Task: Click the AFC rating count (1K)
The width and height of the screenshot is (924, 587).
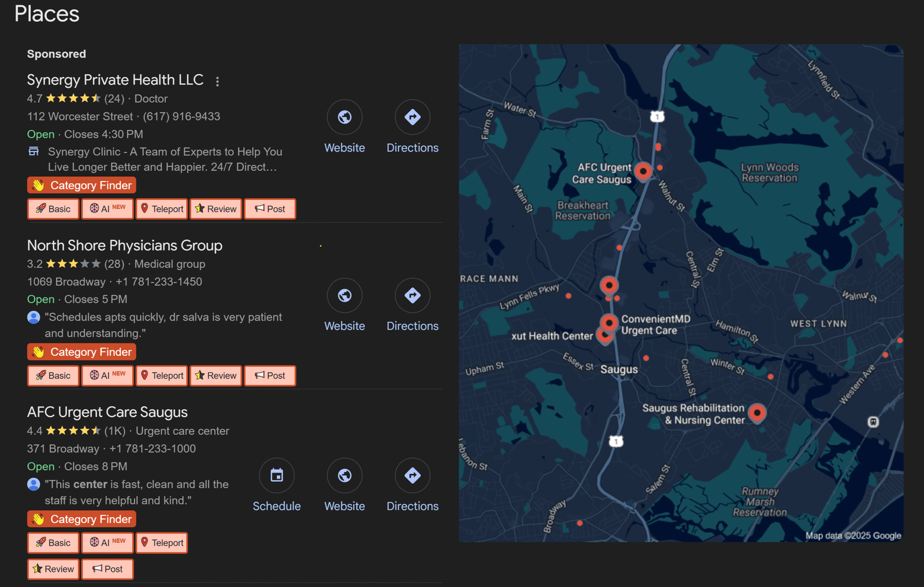Action: (x=115, y=431)
